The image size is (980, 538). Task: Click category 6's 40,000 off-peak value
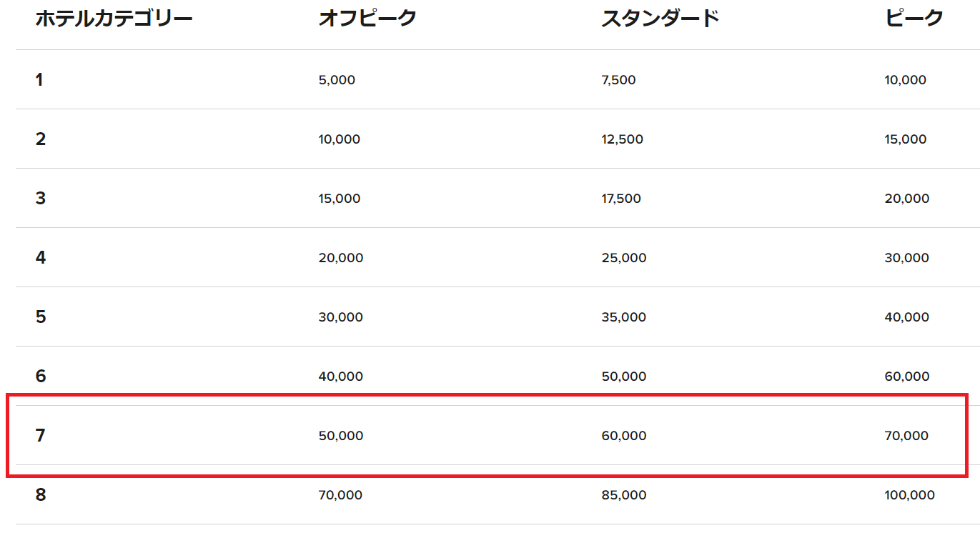(340, 377)
